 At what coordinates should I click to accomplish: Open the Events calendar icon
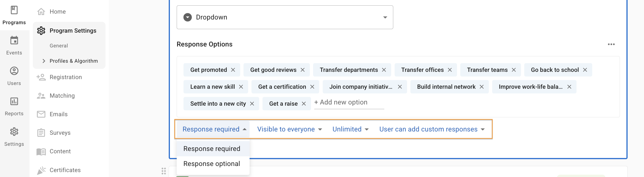coord(14,40)
